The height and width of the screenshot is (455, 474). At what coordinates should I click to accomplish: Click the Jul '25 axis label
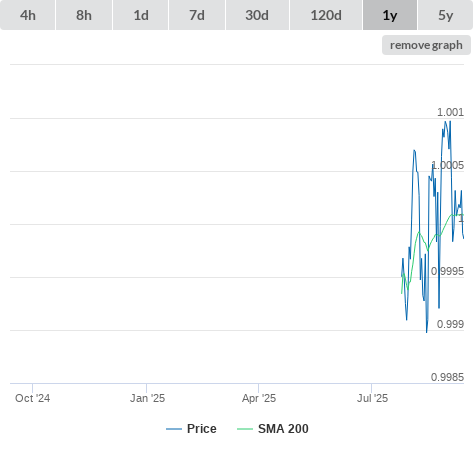coord(372,398)
